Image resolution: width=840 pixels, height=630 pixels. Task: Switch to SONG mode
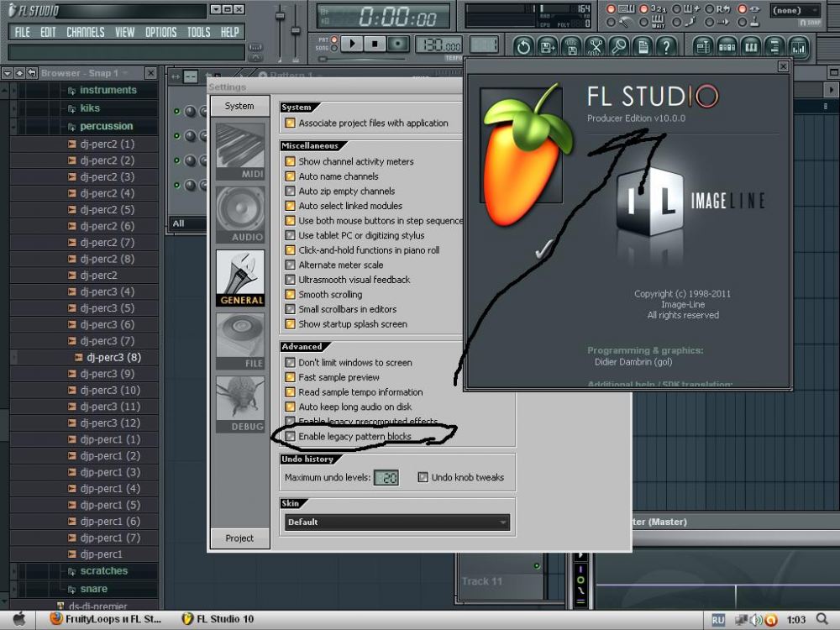pyautogui.click(x=333, y=48)
